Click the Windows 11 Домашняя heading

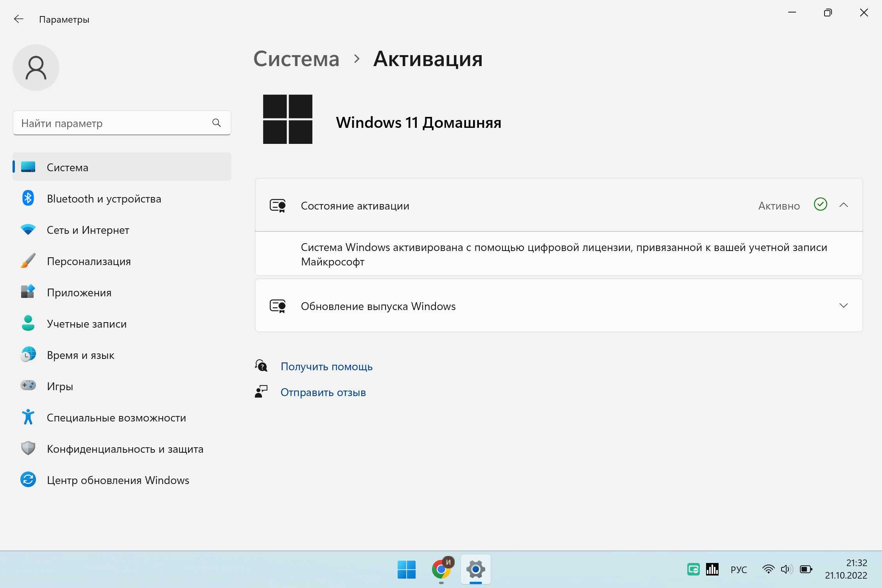tap(418, 123)
